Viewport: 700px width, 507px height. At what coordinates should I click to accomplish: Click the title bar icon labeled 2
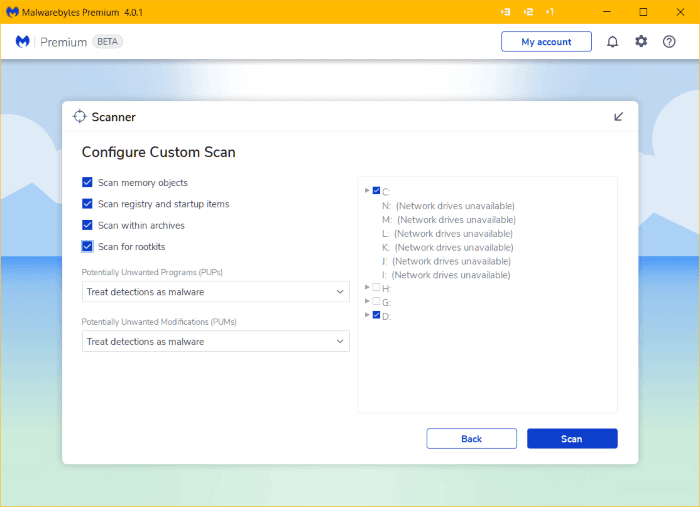coord(528,12)
